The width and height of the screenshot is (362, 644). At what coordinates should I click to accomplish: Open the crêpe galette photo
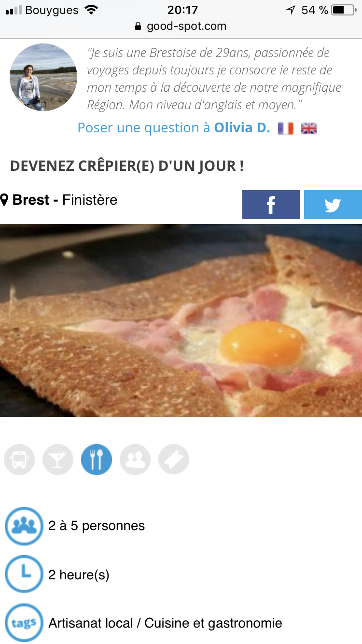click(x=181, y=321)
